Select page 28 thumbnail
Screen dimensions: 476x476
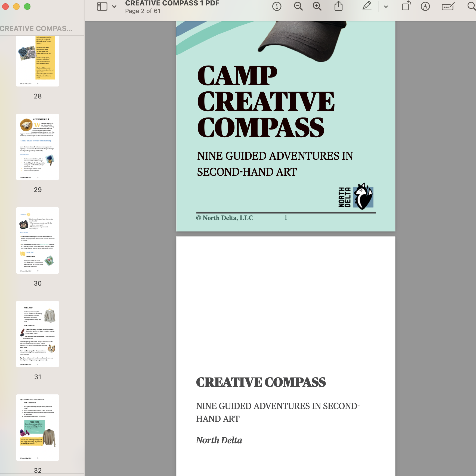coord(38,61)
